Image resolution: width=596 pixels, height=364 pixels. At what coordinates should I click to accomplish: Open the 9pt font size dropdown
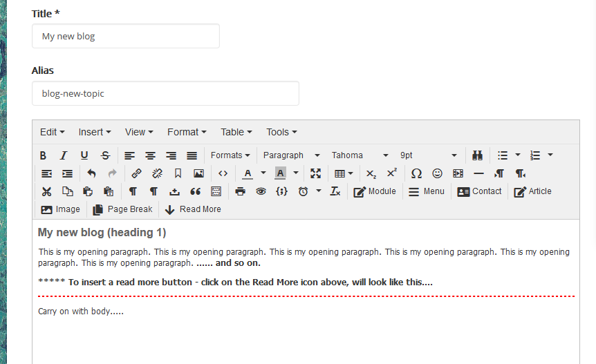428,155
